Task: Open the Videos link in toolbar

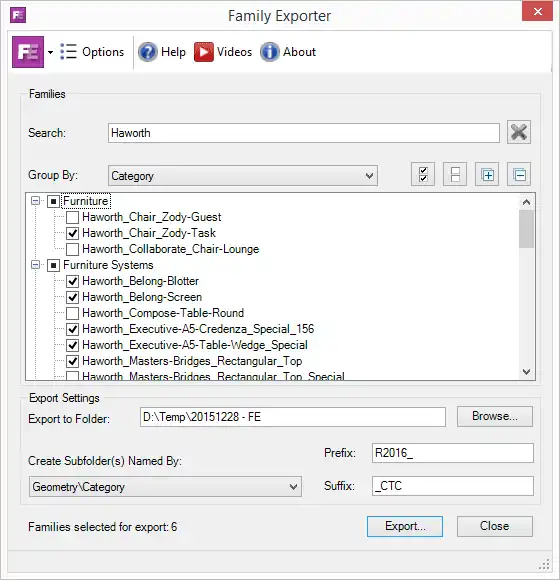Action: pos(223,52)
